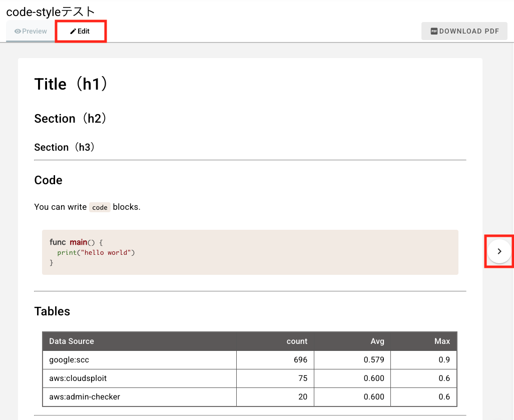The height and width of the screenshot is (420, 514).
Task: Click the Max column header
Action: click(423, 341)
